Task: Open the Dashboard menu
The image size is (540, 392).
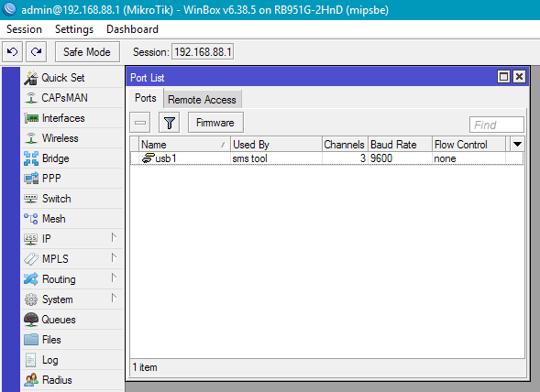Action: point(133,29)
